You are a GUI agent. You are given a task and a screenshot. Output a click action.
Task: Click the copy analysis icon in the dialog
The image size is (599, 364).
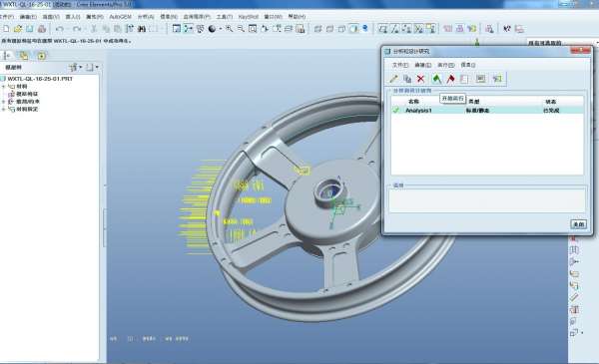(407, 79)
